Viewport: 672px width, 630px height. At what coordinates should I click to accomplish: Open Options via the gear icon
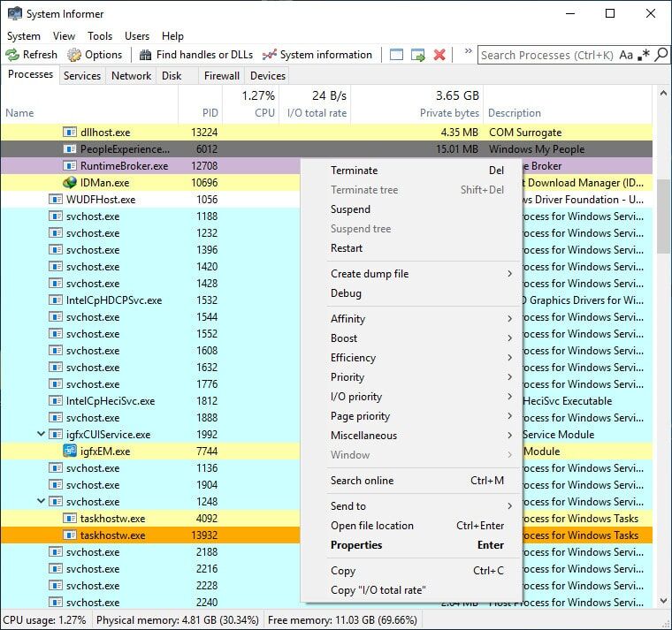(x=75, y=55)
